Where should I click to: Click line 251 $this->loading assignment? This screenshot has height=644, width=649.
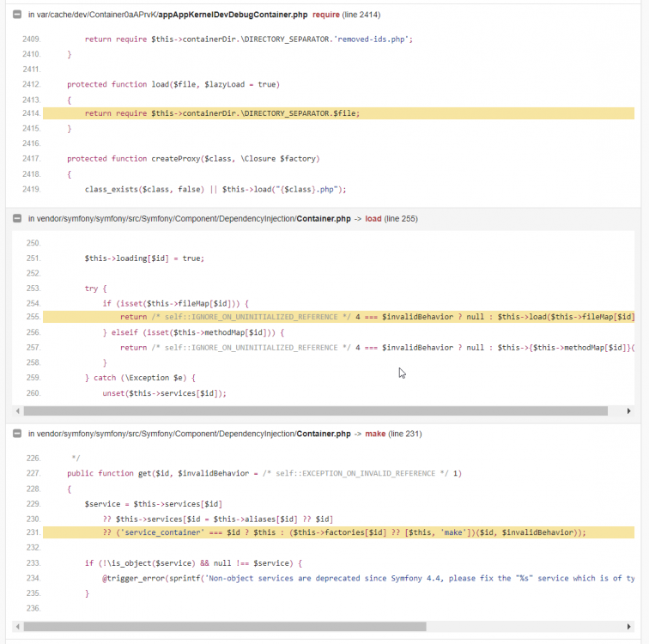coord(144,258)
